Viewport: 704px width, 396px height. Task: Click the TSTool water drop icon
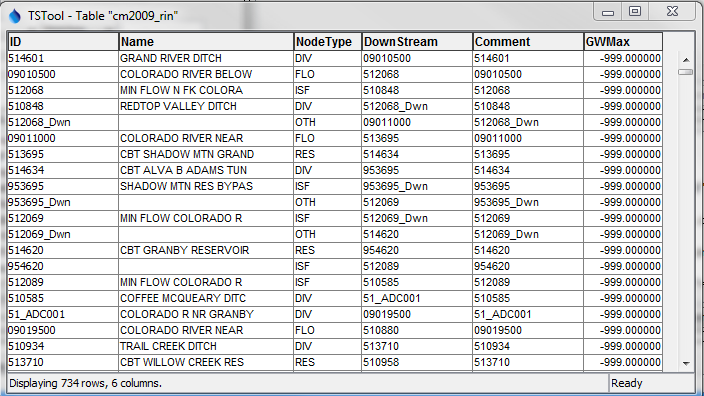(15, 16)
